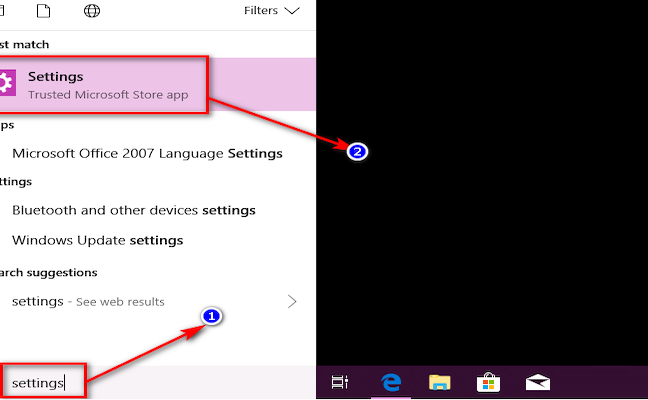The image size is (648, 400).
Task: Expand web results arrow for settings
Action: click(x=292, y=302)
